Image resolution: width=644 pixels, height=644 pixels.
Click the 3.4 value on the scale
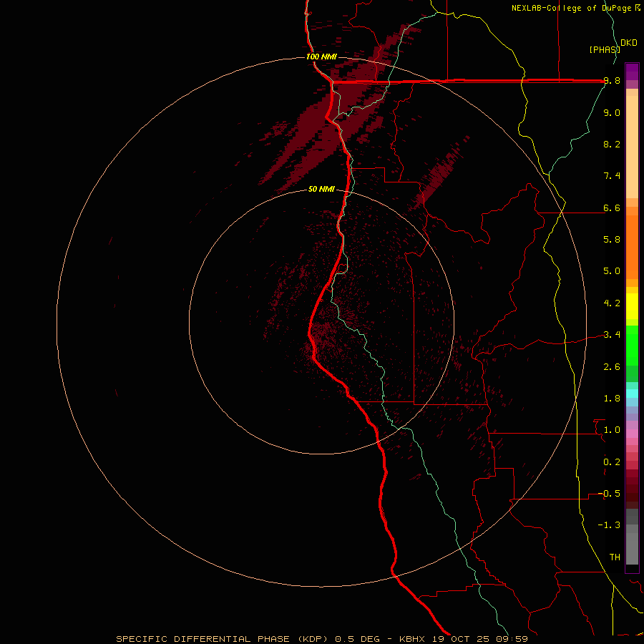tap(612, 335)
